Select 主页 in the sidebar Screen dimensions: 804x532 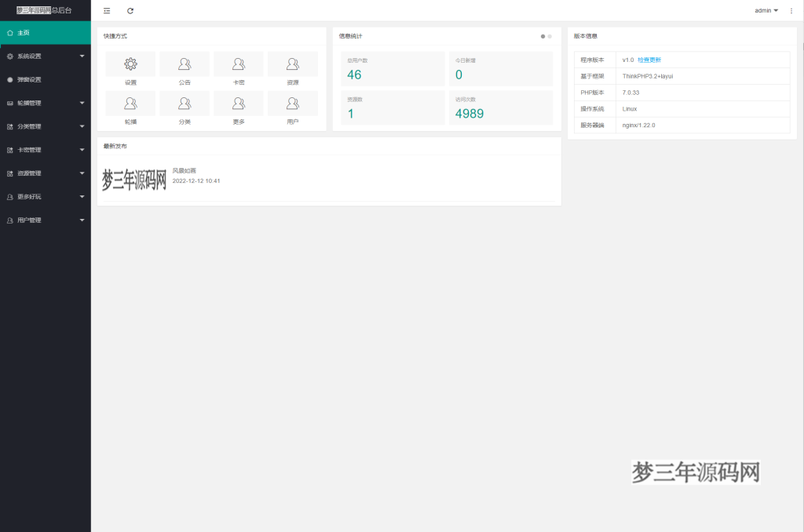(45, 33)
